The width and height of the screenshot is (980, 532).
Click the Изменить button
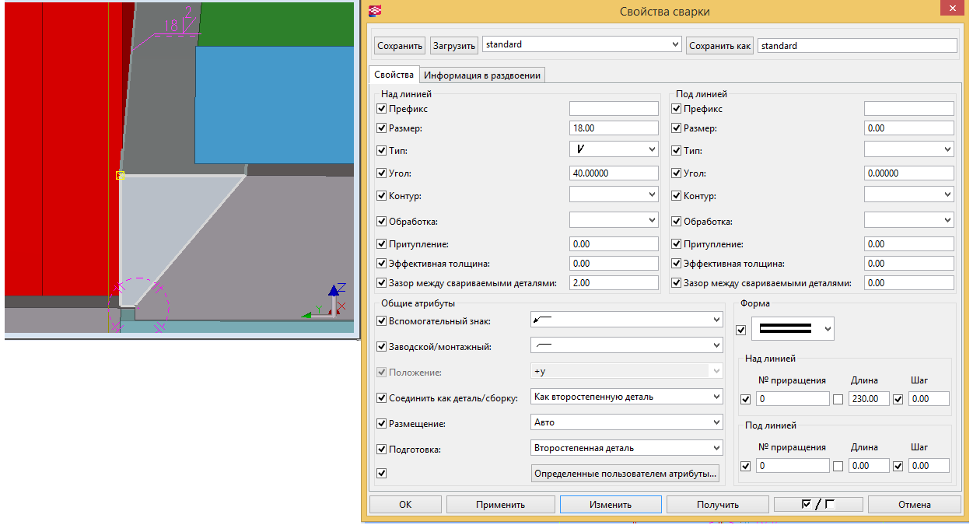pos(611,505)
